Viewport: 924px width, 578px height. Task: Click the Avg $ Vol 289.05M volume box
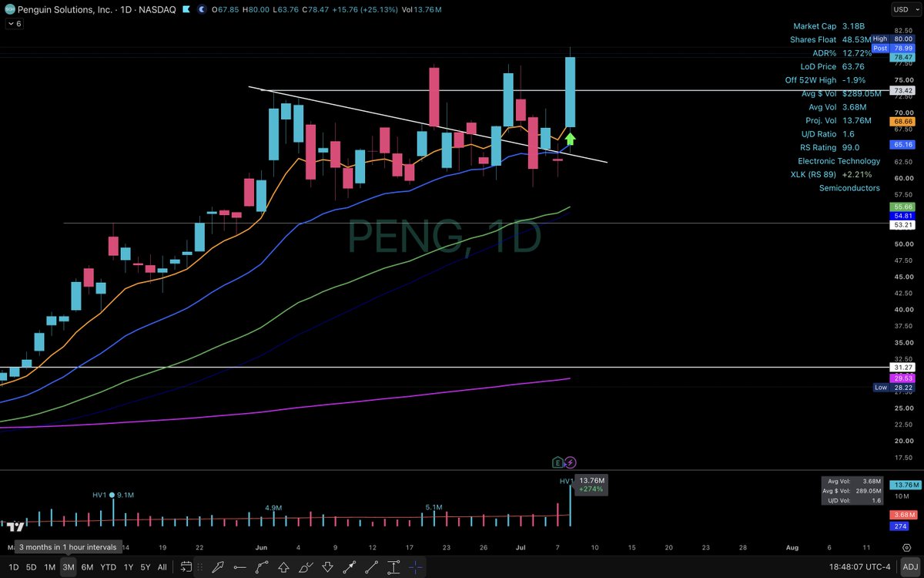(851, 491)
